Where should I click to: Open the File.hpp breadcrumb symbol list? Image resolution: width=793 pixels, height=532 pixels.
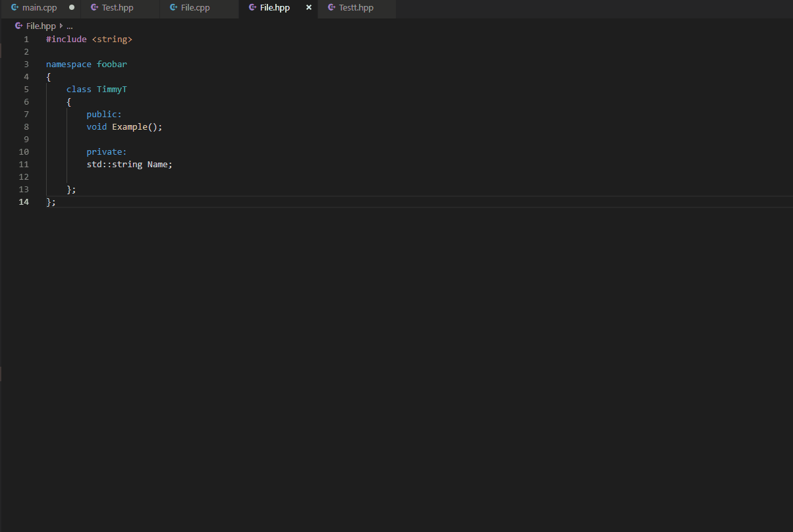point(41,26)
